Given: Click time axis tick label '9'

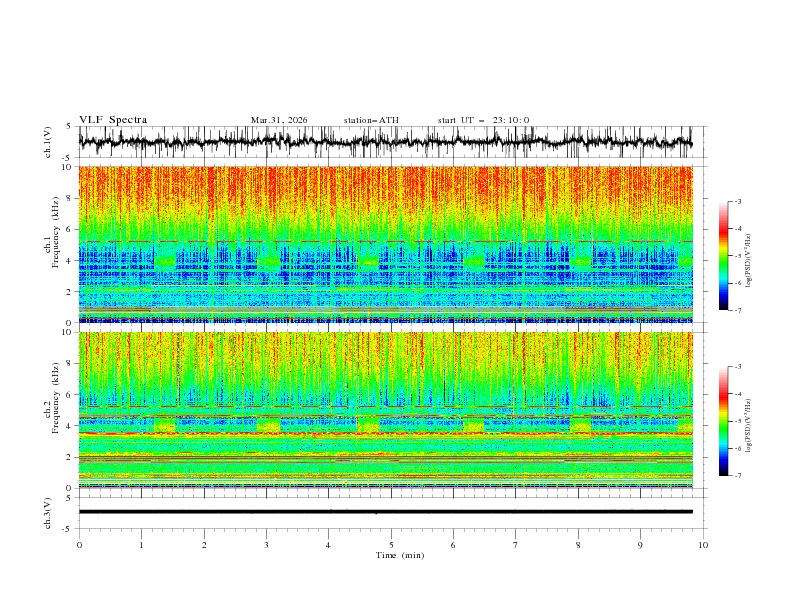Looking at the screenshot, I should coord(640,545).
